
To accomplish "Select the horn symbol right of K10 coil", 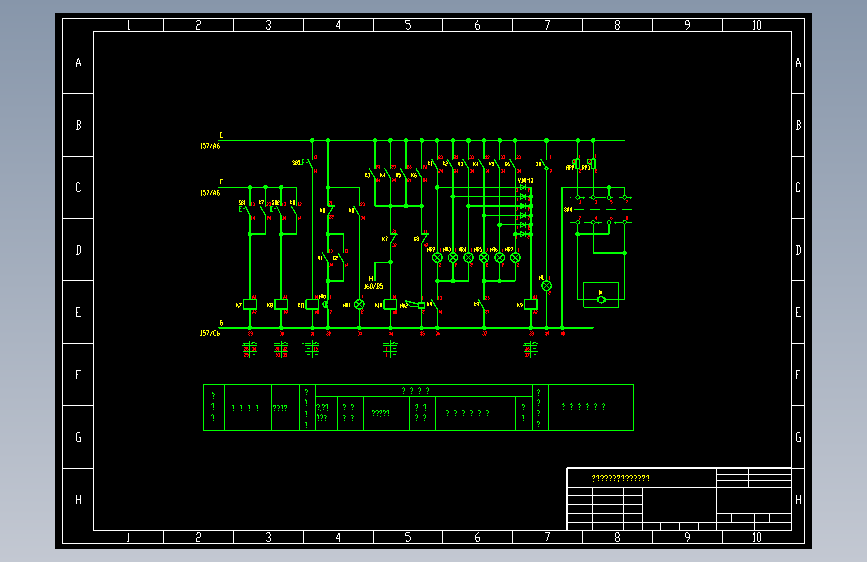I will point(415,304).
